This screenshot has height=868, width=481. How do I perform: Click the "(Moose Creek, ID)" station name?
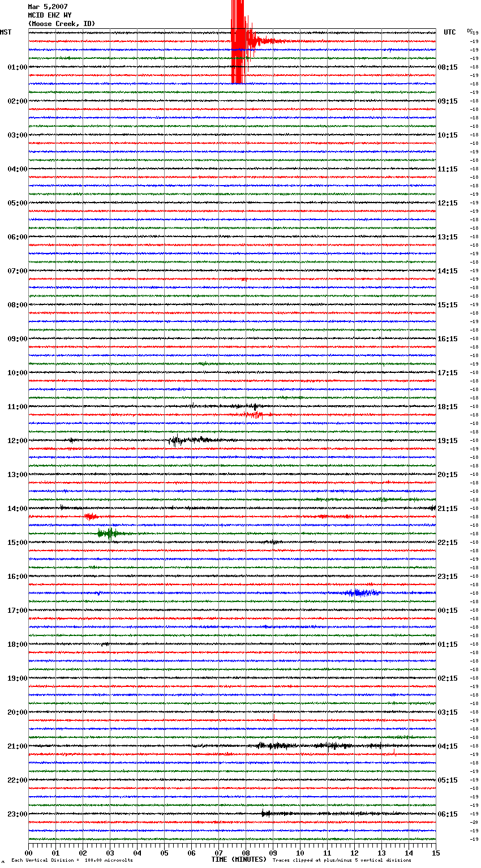62,24
